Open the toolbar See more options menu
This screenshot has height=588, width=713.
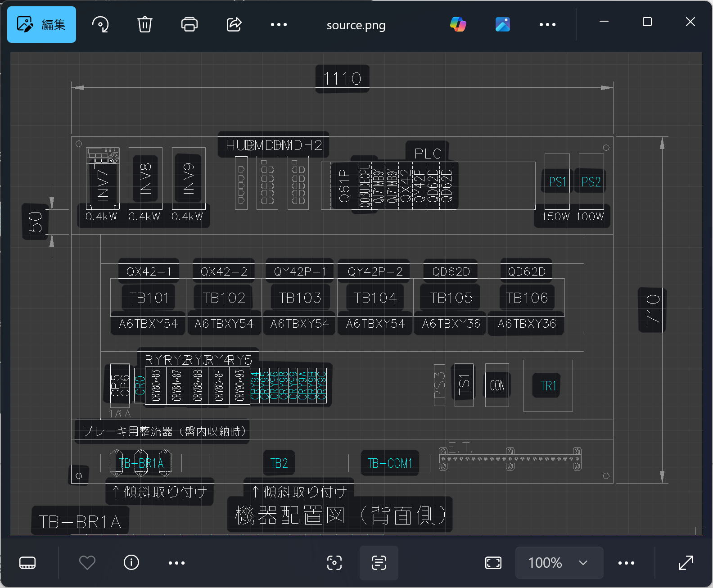279,24
